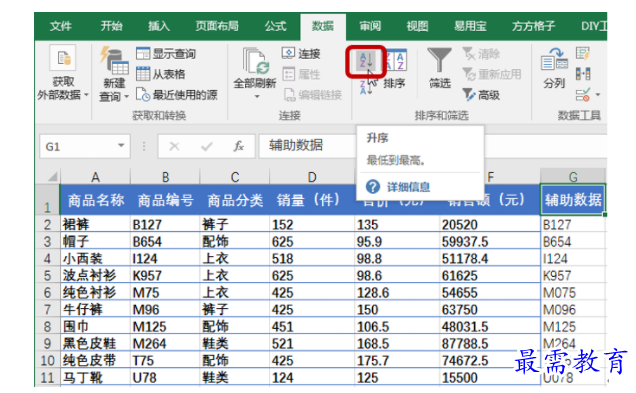Click Show Queries (显示查询)
The image size is (636, 393).
click(x=166, y=54)
